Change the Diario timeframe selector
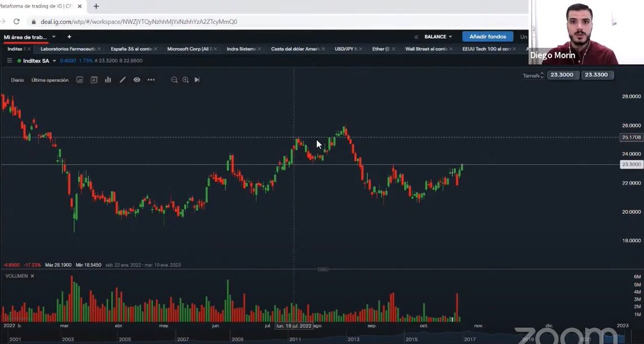This screenshot has height=344, width=644. point(17,80)
